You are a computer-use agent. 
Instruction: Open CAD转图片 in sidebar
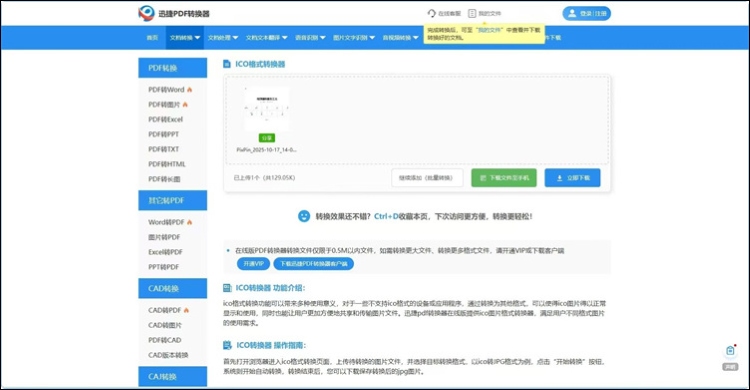pos(165,325)
